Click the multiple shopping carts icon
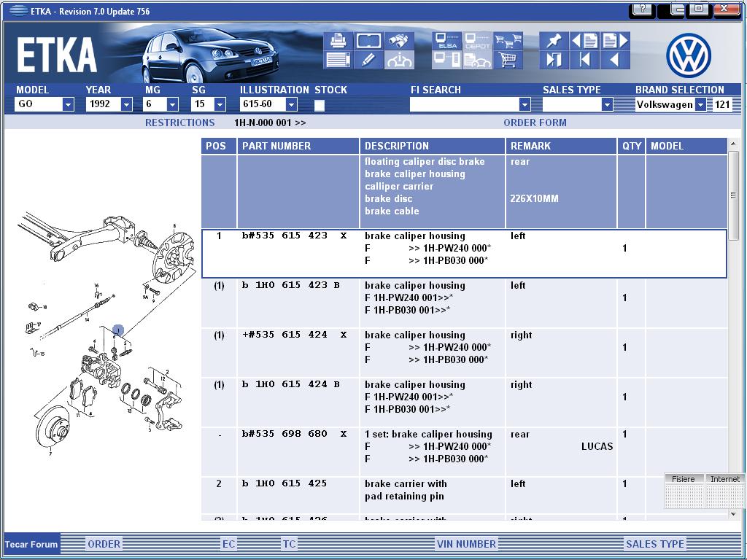The width and height of the screenshot is (747, 560). tap(508, 41)
